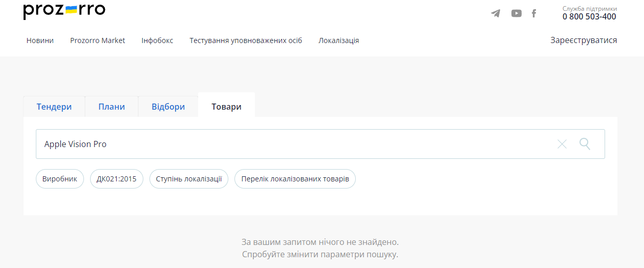Open Prozorro Market menu item
The height and width of the screenshot is (268, 644).
[x=97, y=40]
